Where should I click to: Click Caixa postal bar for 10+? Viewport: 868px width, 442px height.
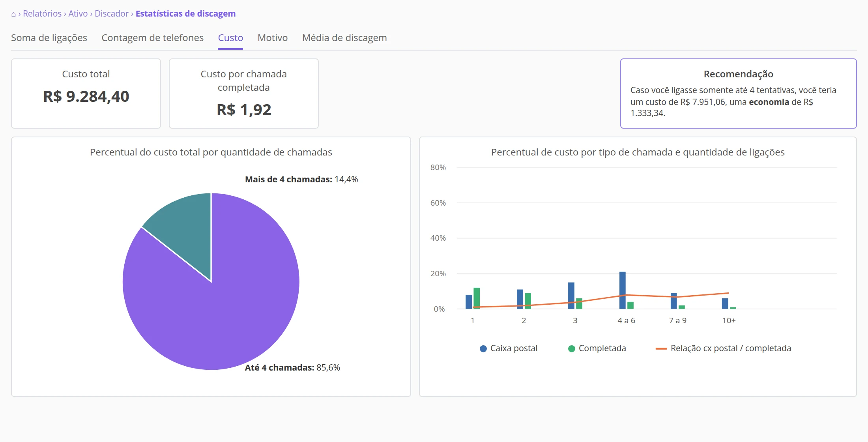tap(725, 303)
